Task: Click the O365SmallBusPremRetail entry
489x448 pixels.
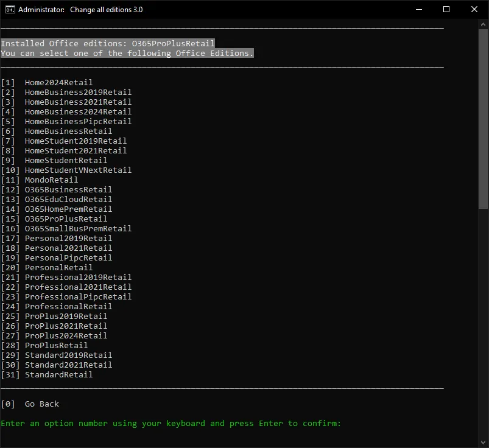Action: 78,229
